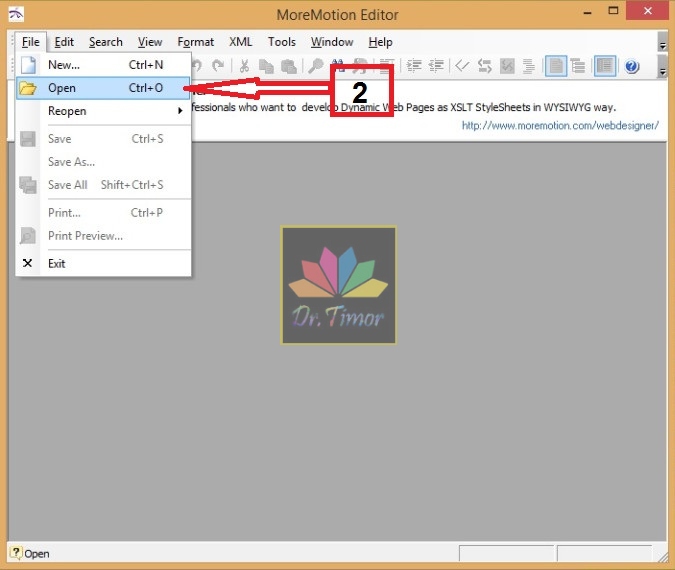Screen dimensions: 675x570
Task: Click the X icon beside Exit
Action: coord(28,263)
